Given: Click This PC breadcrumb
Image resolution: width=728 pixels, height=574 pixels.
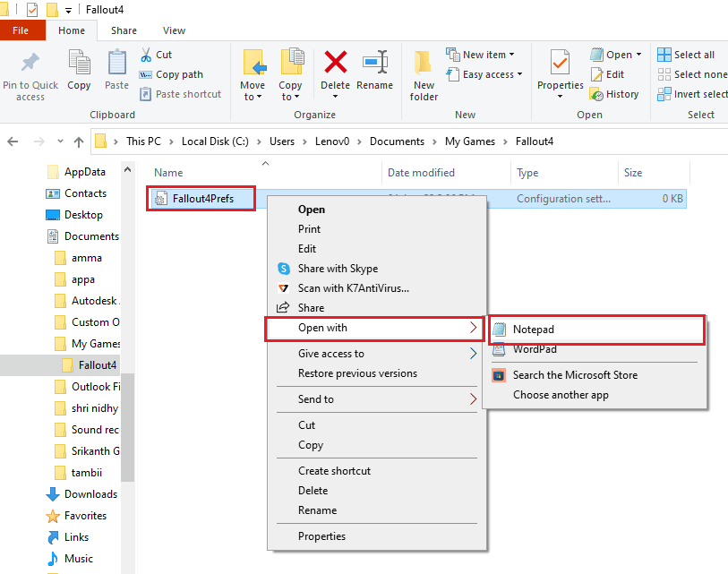Looking at the screenshot, I should click(143, 141).
